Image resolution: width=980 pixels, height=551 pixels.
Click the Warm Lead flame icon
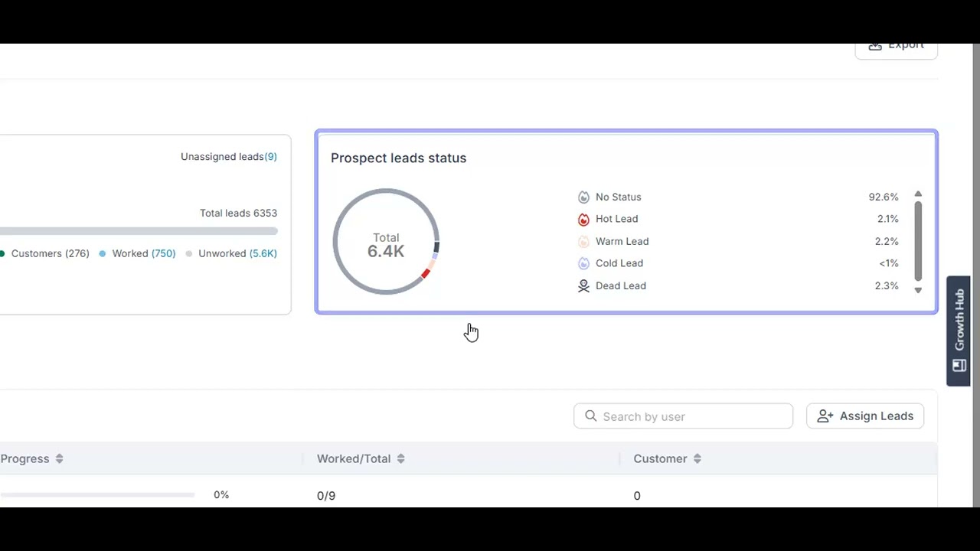point(583,242)
